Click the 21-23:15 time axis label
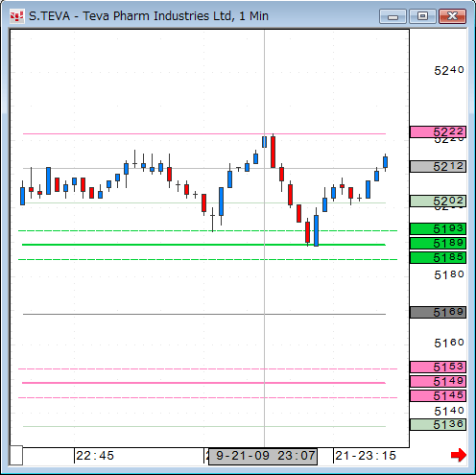Screen dimensions: 476x475 (x=366, y=456)
